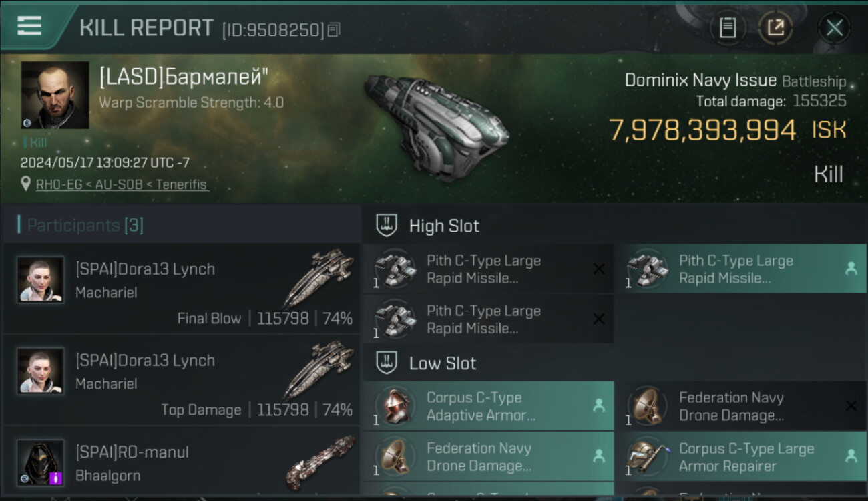The width and height of the screenshot is (868, 501).
Task: Click the Low Slot section icon
Action: coord(387,363)
